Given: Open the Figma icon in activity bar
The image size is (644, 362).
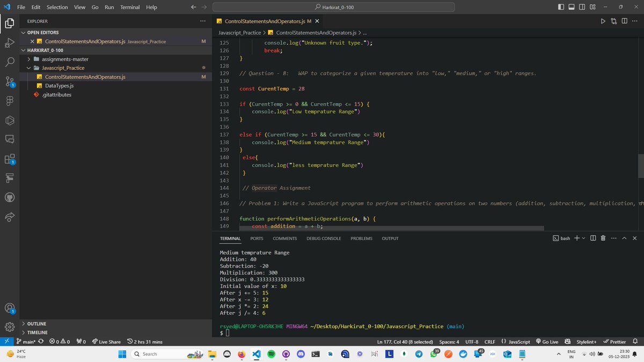Looking at the screenshot, I should (10, 101).
